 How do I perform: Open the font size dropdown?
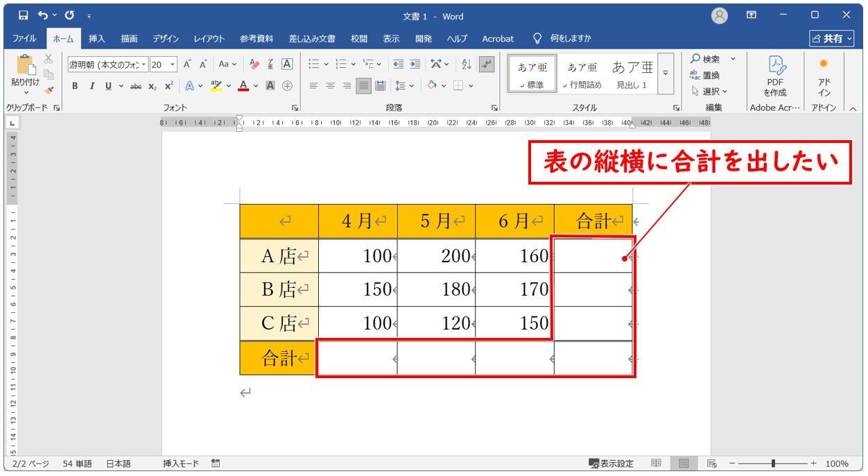pyautogui.click(x=173, y=65)
